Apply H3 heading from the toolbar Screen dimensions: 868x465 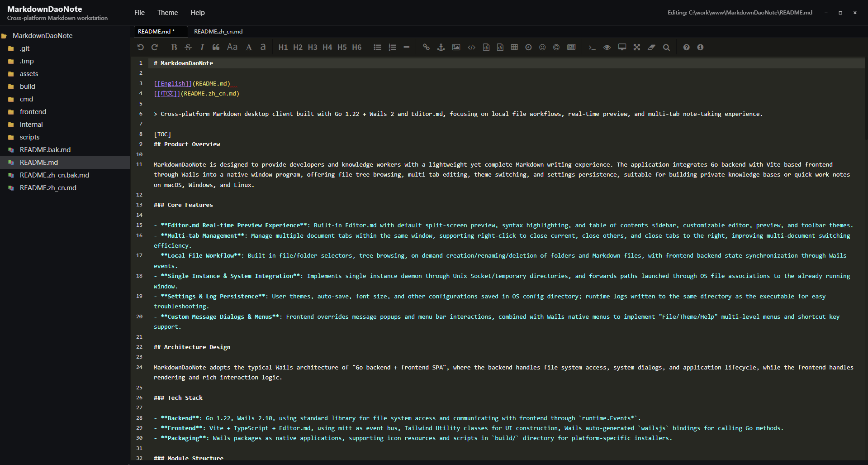click(x=313, y=47)
